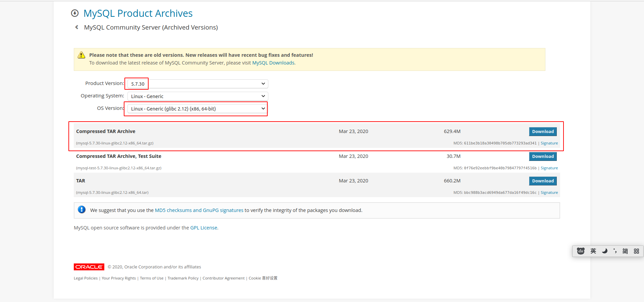Screen dimensions: 644x302
Task: Open Signature link for Compressed TAR Archive
Action: click(x=549, y=143)
